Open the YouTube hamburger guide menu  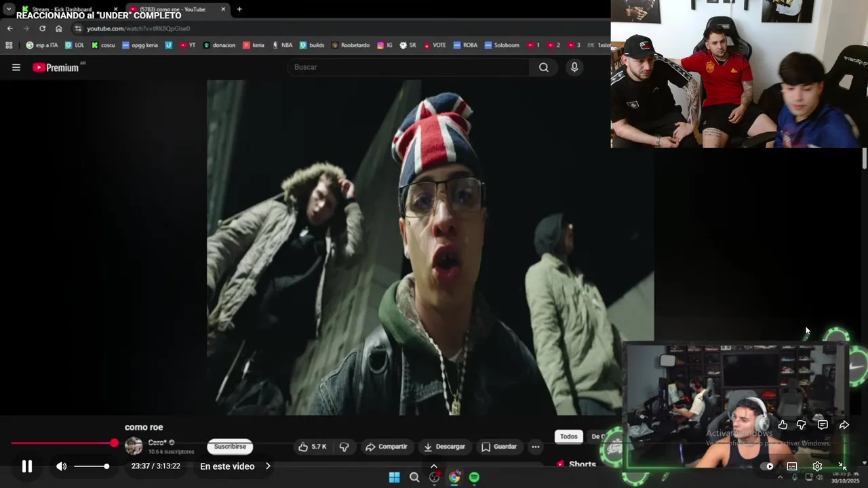16,67
